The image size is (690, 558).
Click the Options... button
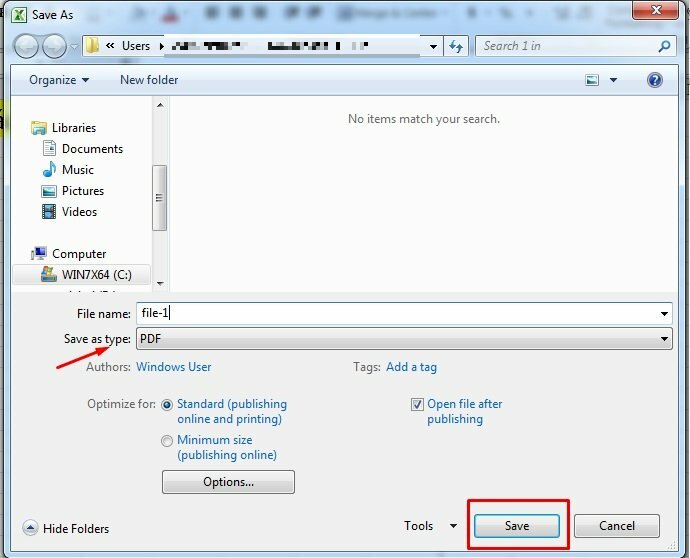tap(228, 482)
